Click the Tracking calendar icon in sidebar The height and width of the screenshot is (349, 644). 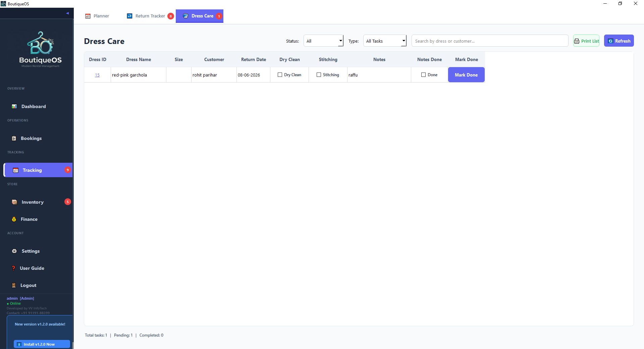tap(15, 170)
